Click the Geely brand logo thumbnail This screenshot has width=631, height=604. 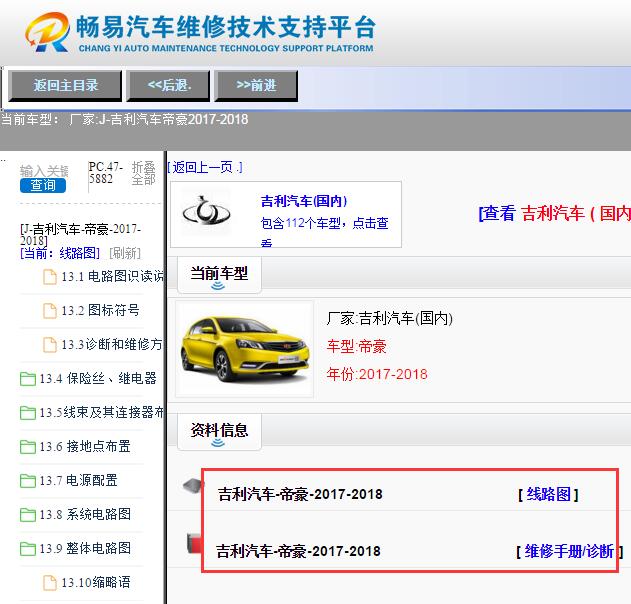click(206, 212)
